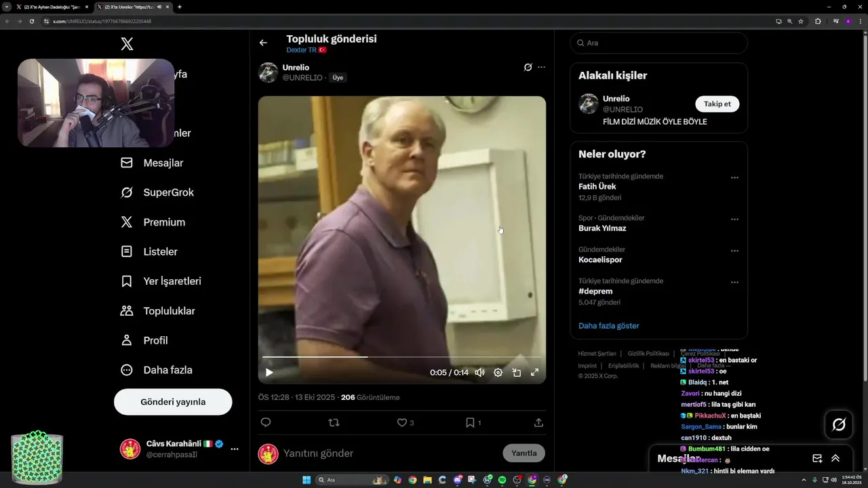Open Mesajlar in the sidebar
Image resolution: width=868 pixels, height=488 pixels.
[153, 163]
